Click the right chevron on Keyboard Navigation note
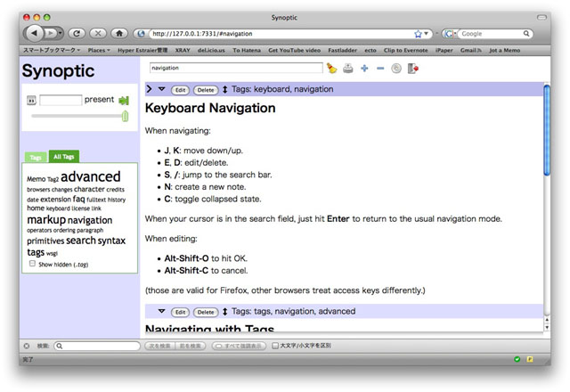 point(149,89)
